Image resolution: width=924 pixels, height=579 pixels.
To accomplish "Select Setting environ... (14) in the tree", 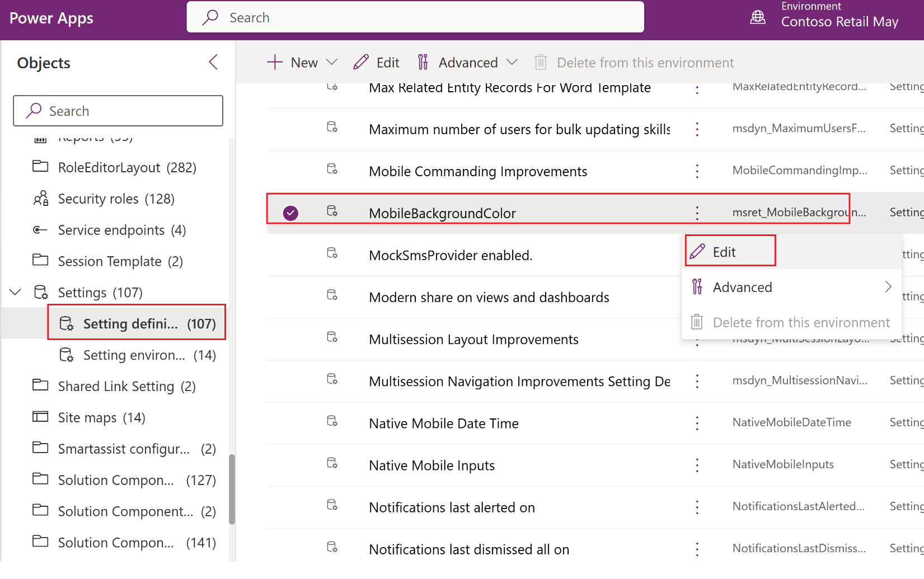I will pyautogui.click(x=138, y=355).
